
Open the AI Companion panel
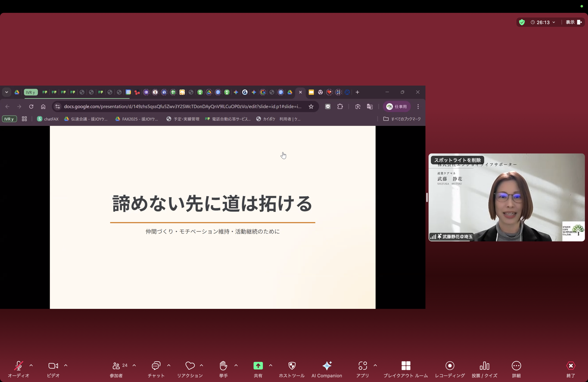(x=327, y=366)
